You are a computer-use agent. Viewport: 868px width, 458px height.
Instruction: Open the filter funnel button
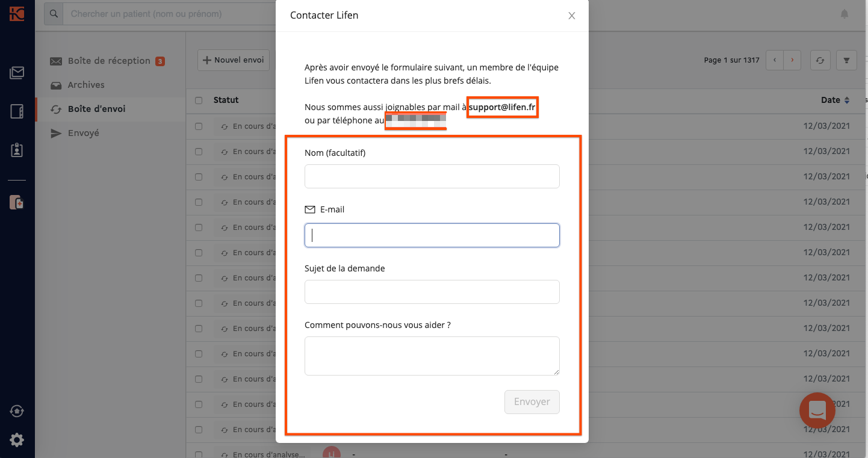pyautogui.click(x=847, y=60)
